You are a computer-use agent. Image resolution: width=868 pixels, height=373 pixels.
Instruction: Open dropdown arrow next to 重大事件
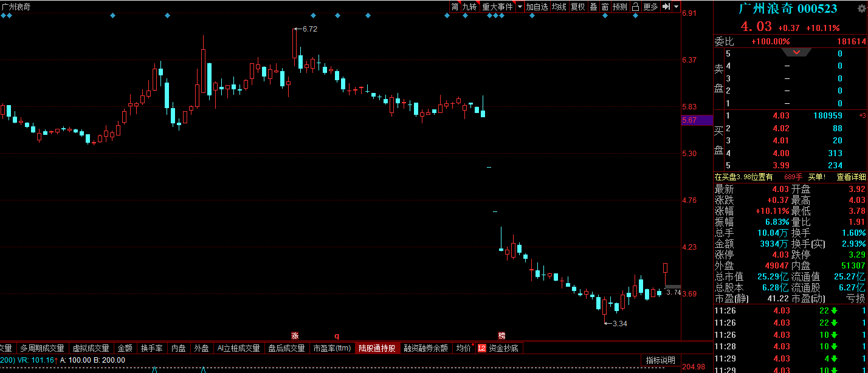point(520,7)
